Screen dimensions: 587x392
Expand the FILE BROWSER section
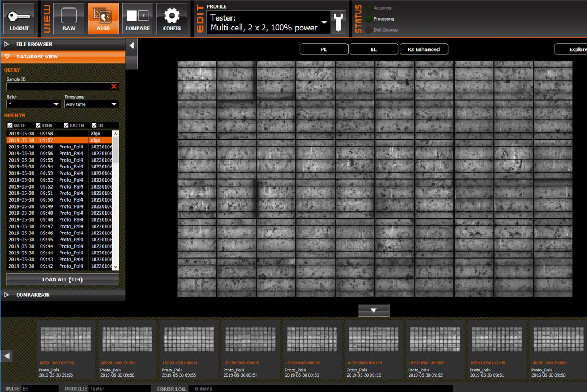[x=62, y=44]
